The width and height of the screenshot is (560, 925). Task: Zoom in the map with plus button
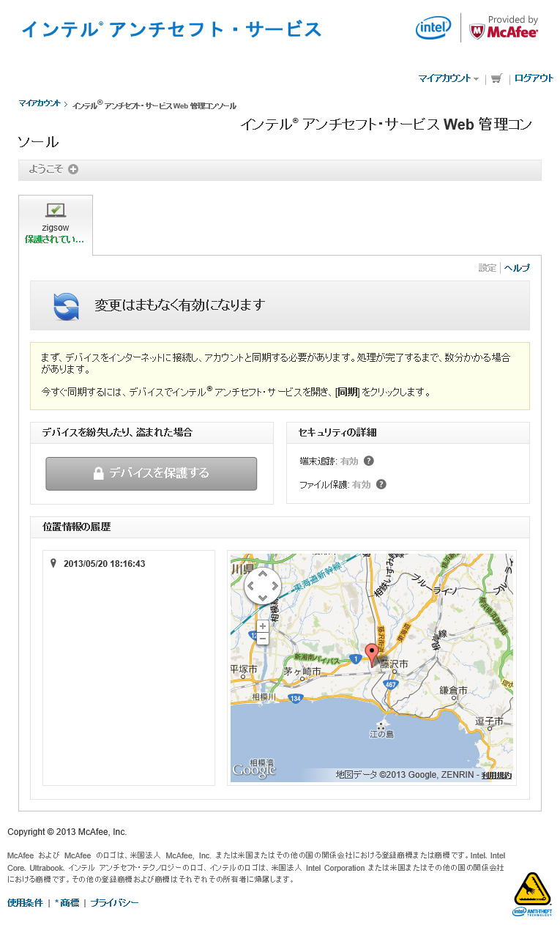pos(263,627)
